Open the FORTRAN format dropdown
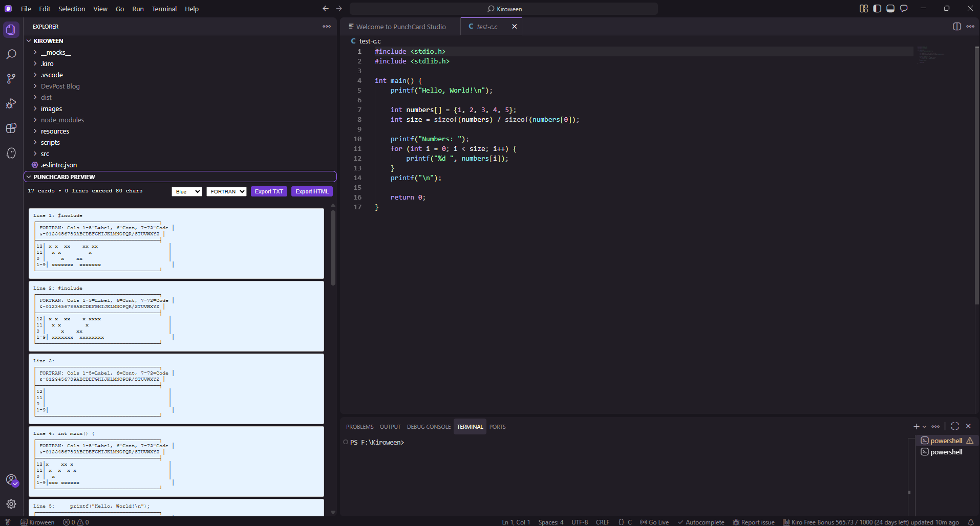The height and width of the screenshot is (526, 980). pyautogui.click(x=226, y=191)
